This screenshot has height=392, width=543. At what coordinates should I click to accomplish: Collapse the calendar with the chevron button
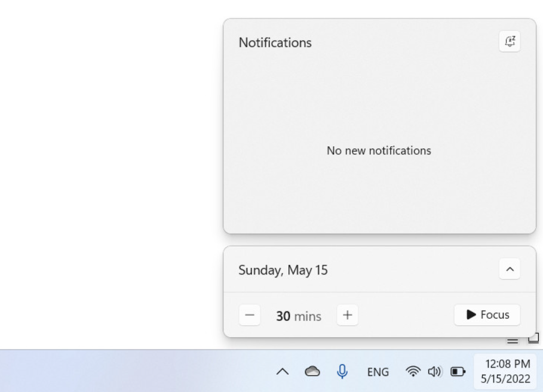click(x=510, y=270)
